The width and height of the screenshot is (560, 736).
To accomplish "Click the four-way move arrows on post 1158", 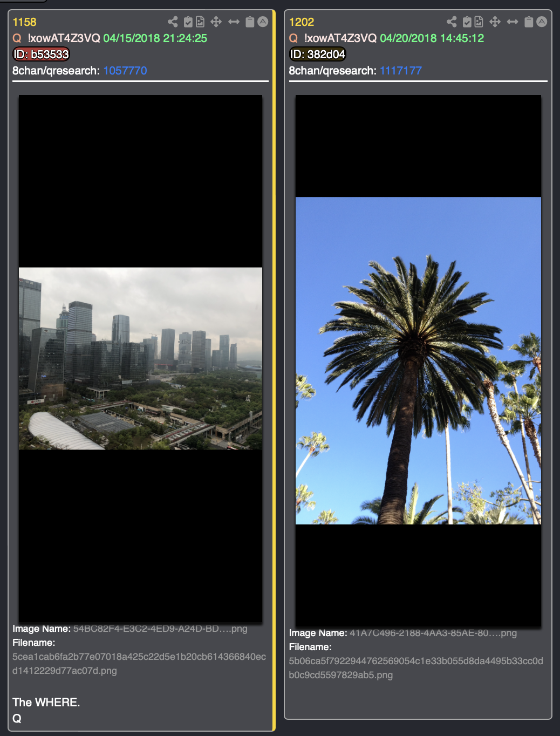I will coord(216,22).
